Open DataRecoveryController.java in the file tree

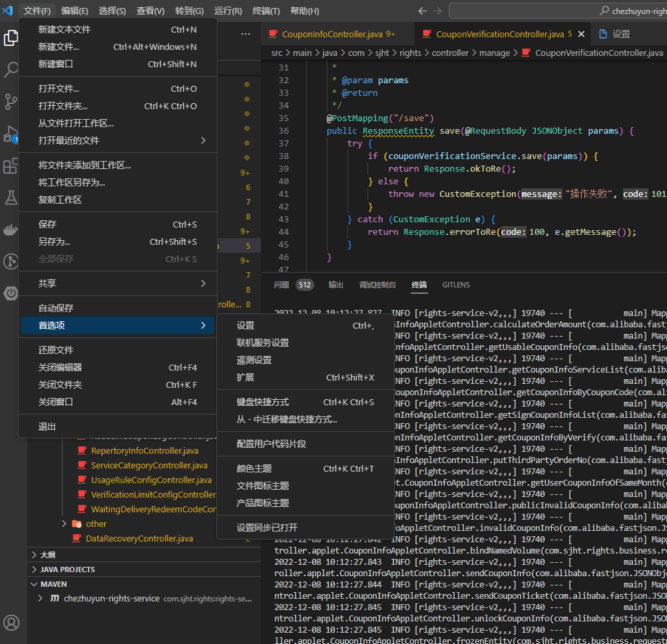[139, 538]
